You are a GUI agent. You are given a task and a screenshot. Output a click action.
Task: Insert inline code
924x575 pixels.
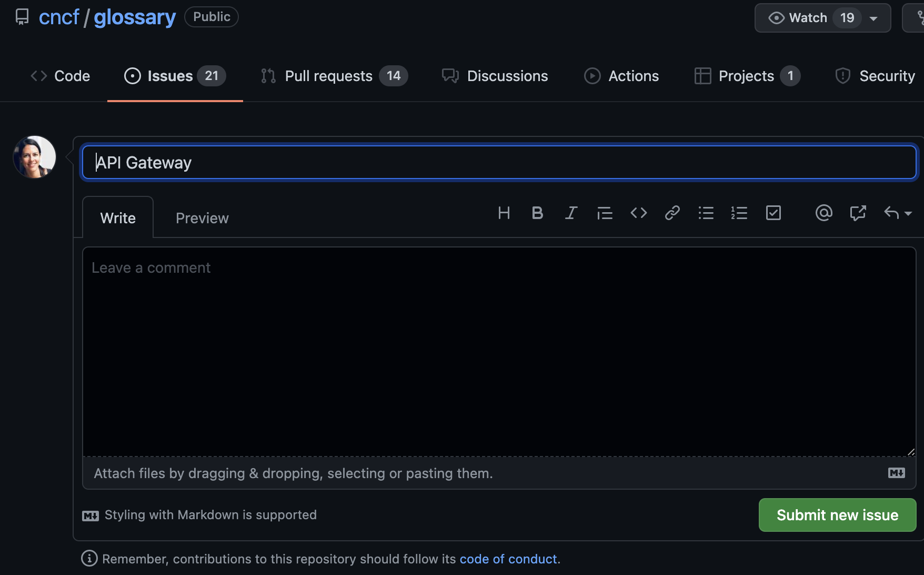[x=638, y=213]
